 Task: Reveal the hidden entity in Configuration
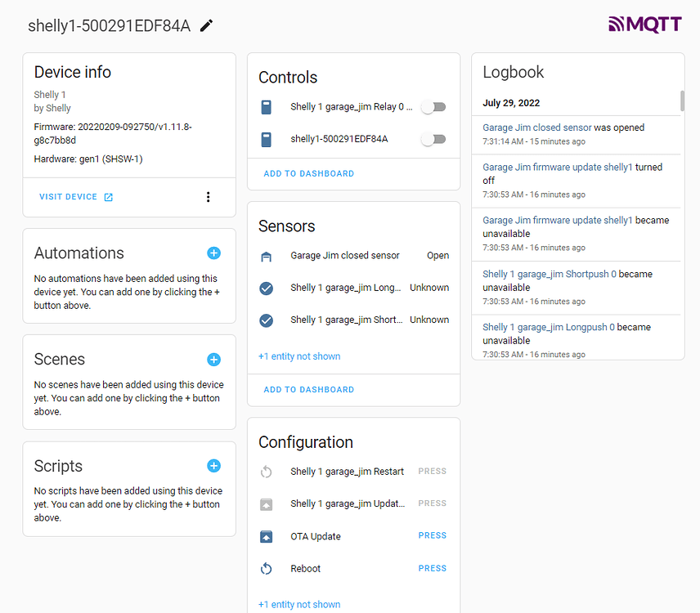click(x=298, y=604)
